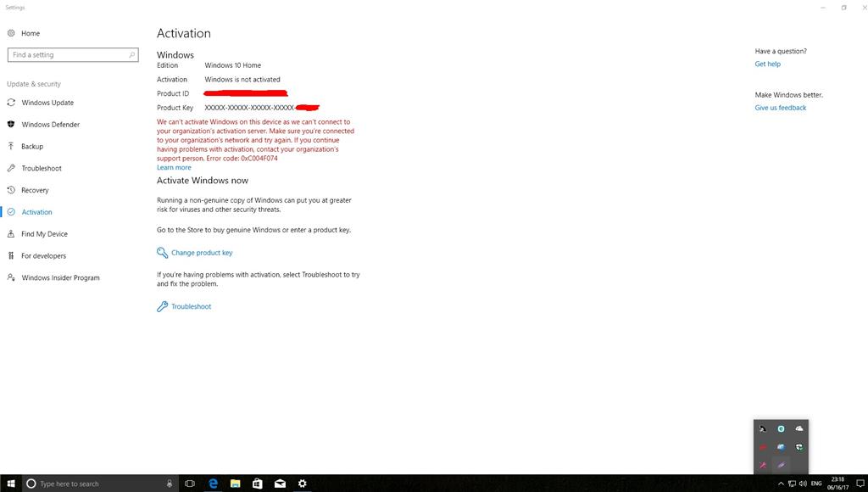Click the Windows 10 Home edition text

(x=232, y=65)
